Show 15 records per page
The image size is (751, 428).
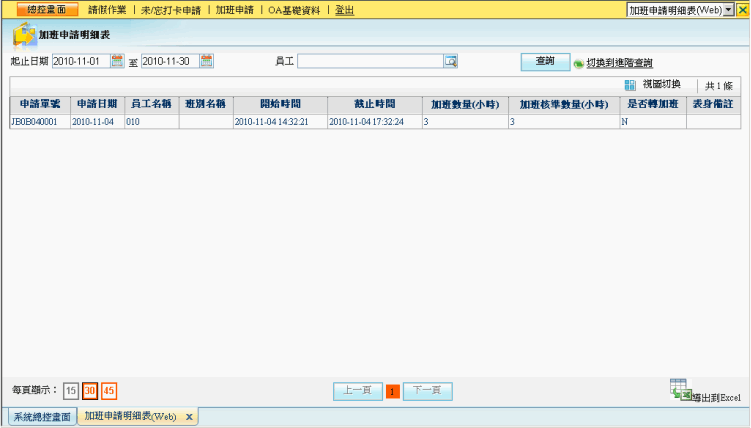point(71,391)
